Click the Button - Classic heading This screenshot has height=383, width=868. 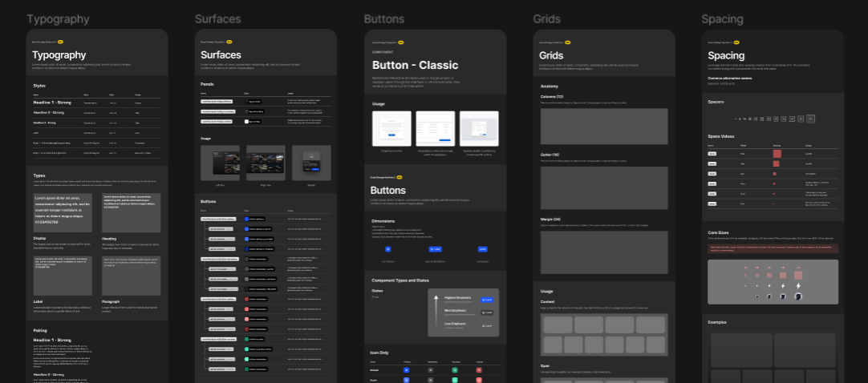tap(416, 65)
